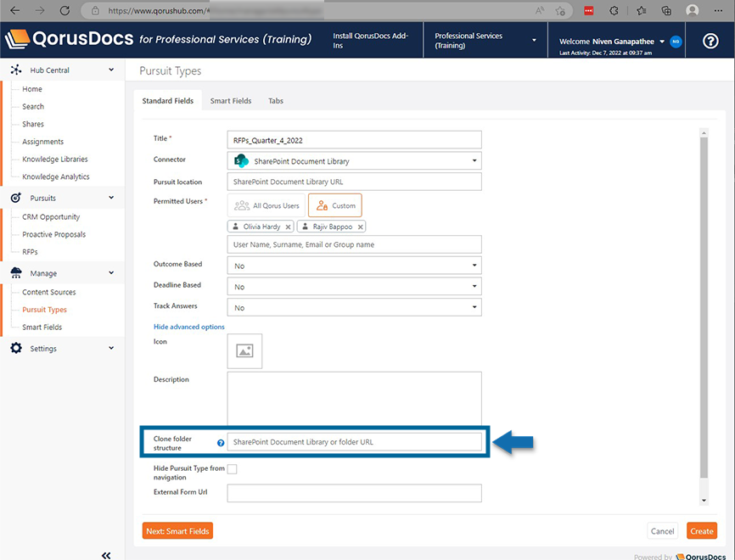735x560 pixels.
Task: Remove Rajiv Bappoo from permitted users
Action: [360, 227]
